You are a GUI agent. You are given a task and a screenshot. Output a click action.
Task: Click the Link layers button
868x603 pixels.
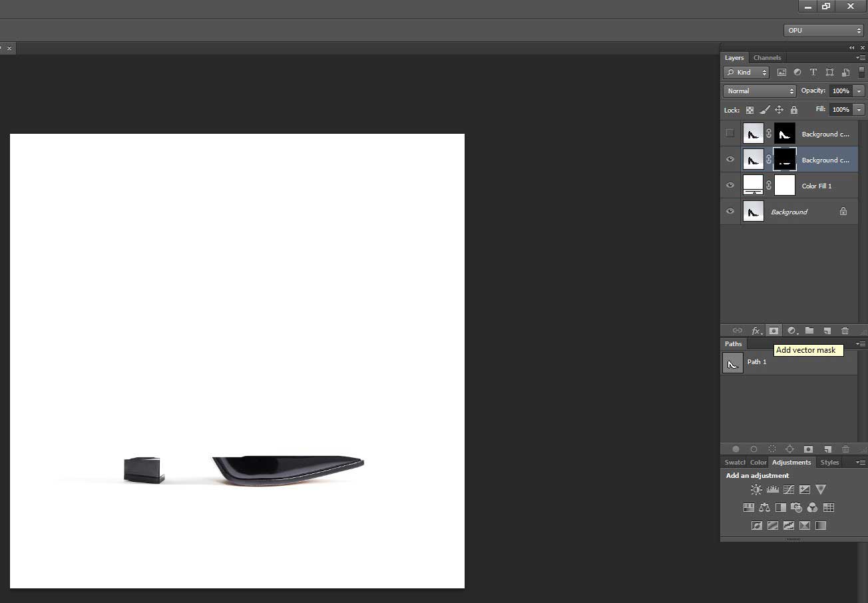pos(738,330)
